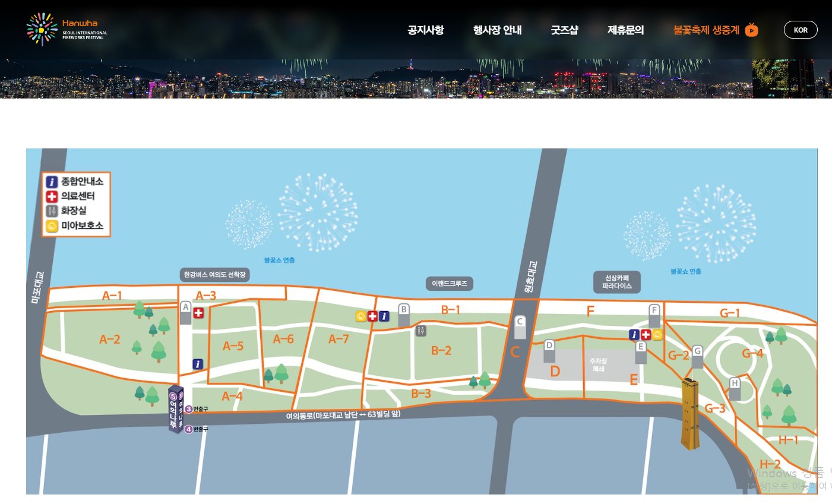This screenshot has width=832, height=504.
Task: Click the info icon left of A-5
Action: [198, 364]
